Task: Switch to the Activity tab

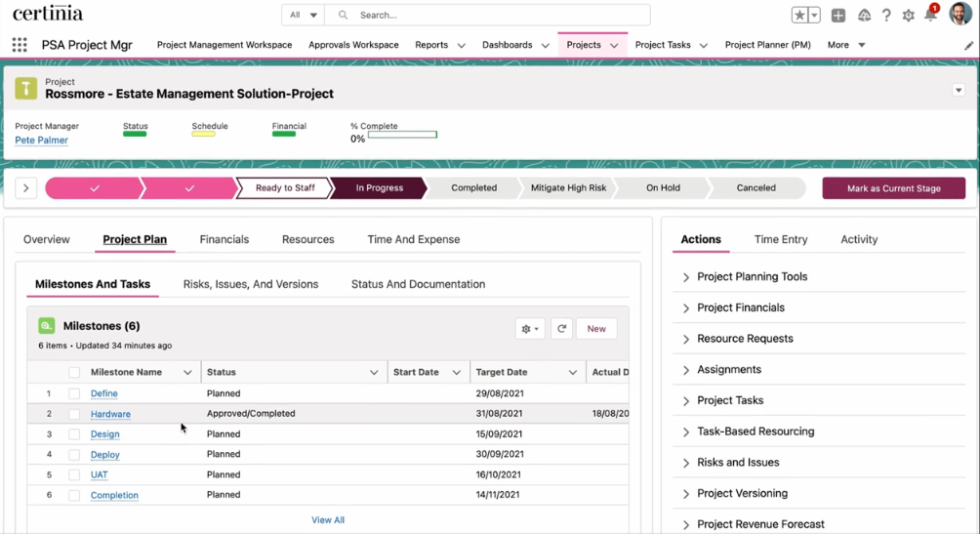Action: (x=859, y=239)
